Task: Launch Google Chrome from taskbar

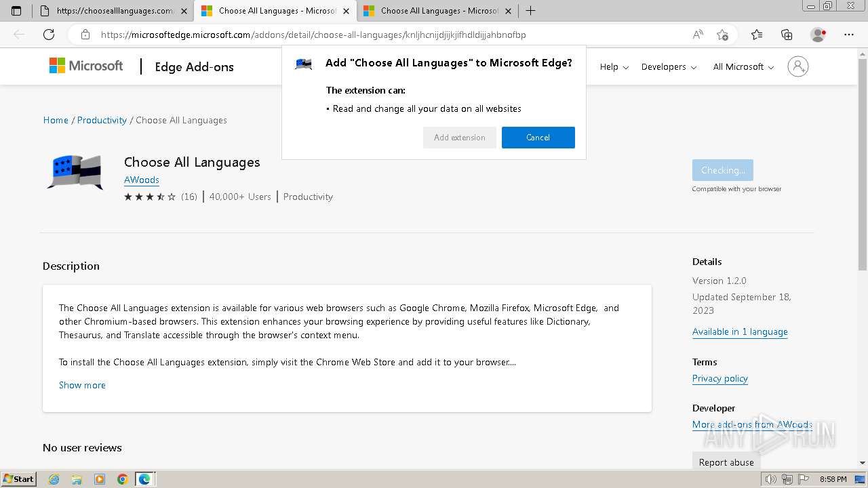Action: coord(122,479)
